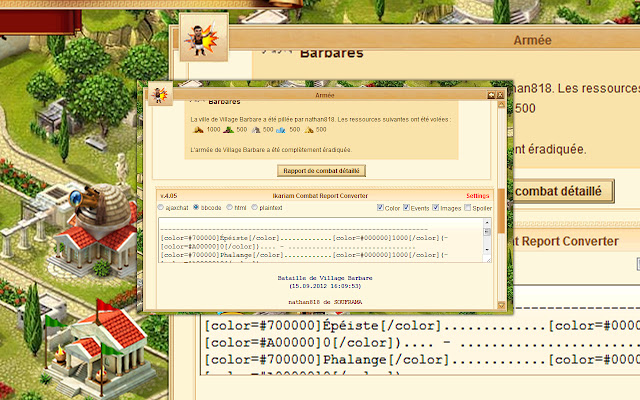The height and width of the screenshot is (400, 640).
Task: Click the date '(15.09.2012 16:09:53)'
Action: (325, 286)
